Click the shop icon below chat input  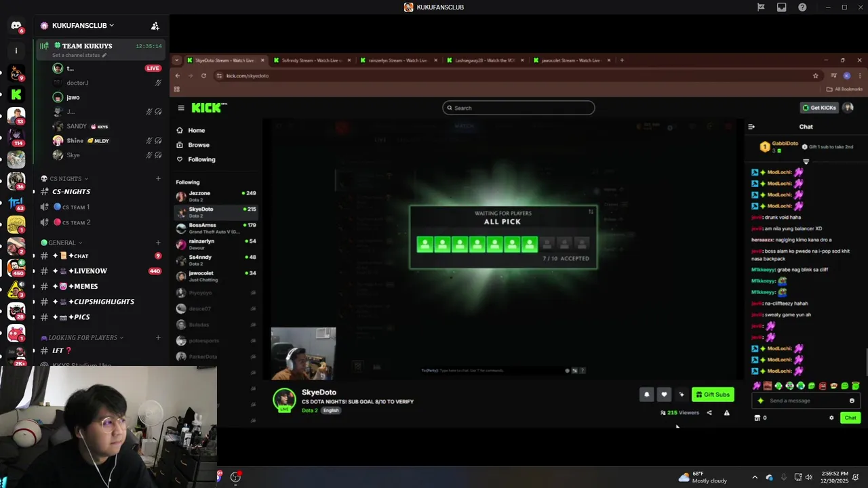757,418
